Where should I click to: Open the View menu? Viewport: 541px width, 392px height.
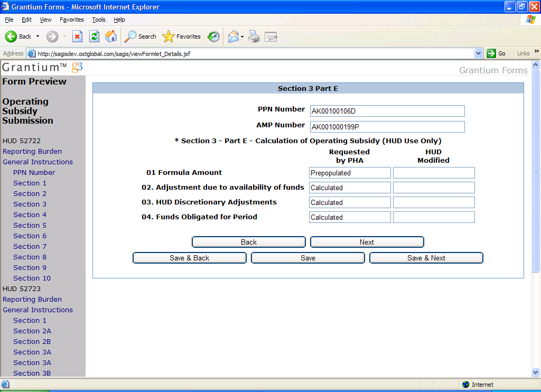(45, 20)
